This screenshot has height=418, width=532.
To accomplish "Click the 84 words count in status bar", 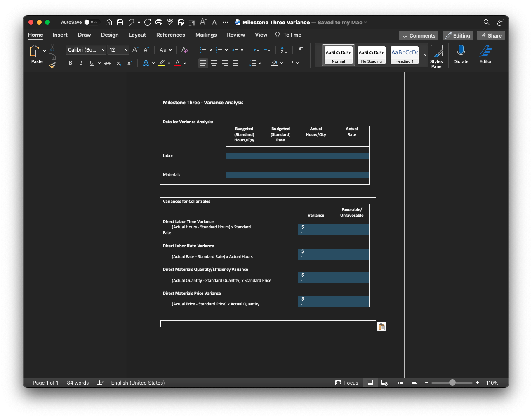I will coord(78,383).
